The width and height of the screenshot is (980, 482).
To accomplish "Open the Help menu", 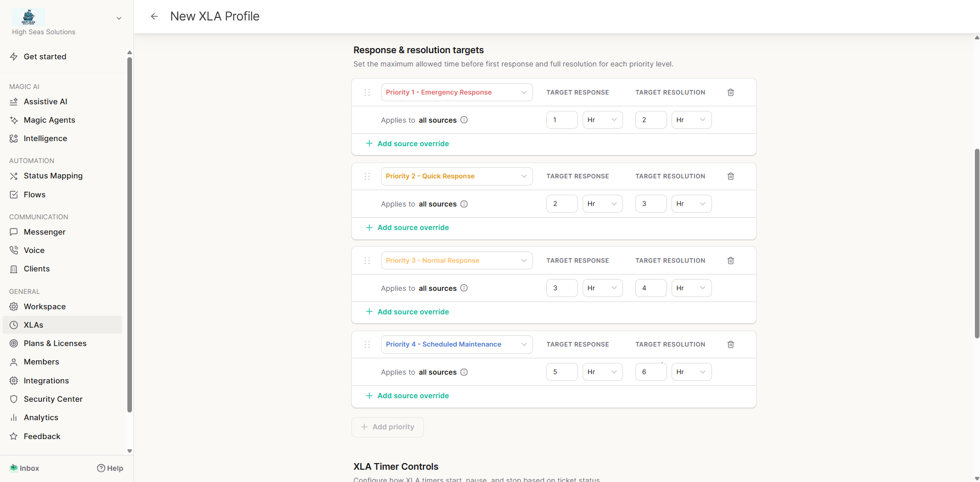I will tap(110, 468).
